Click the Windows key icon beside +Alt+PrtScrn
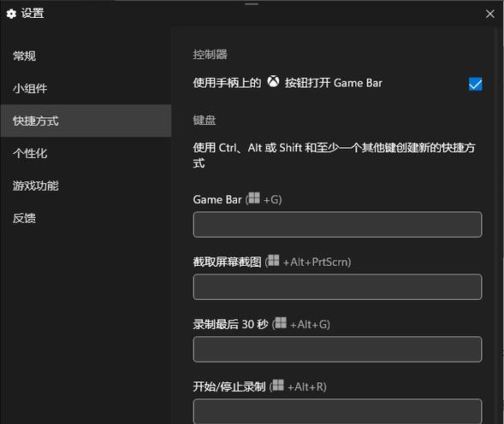Viewport: 504px width, 424px height. [274, 260]
